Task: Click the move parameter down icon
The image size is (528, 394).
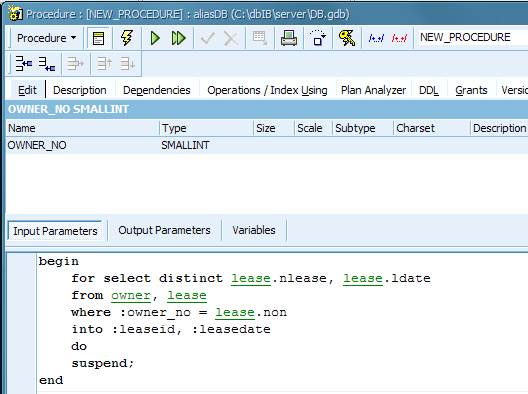Action: pyautogui.click(x=128, y=63)
